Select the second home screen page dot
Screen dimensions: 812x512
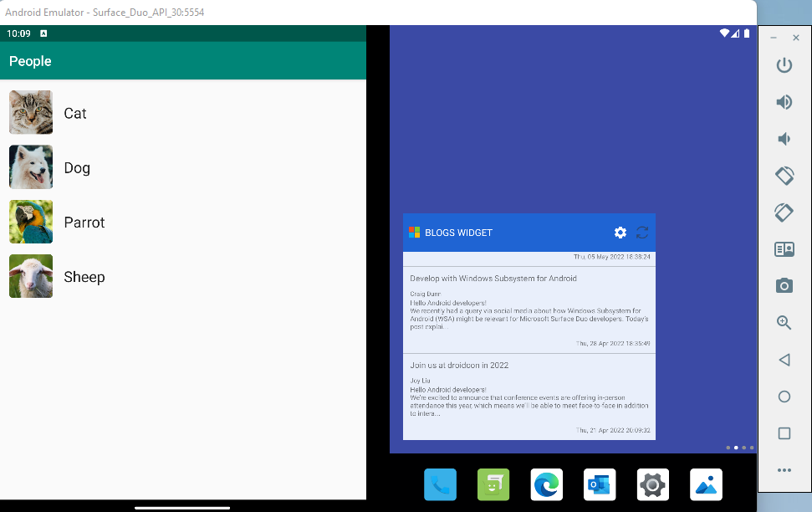click(x=736, y=448)
